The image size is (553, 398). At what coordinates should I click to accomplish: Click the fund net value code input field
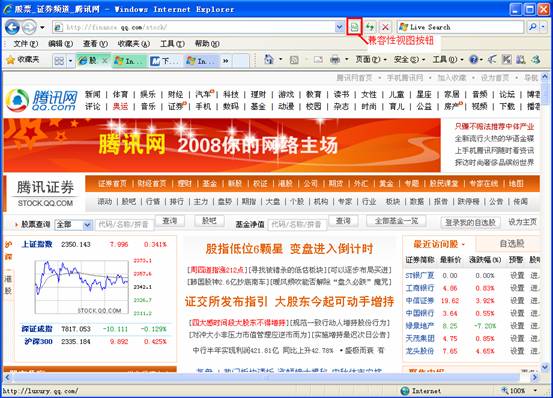tap(297, 225)
